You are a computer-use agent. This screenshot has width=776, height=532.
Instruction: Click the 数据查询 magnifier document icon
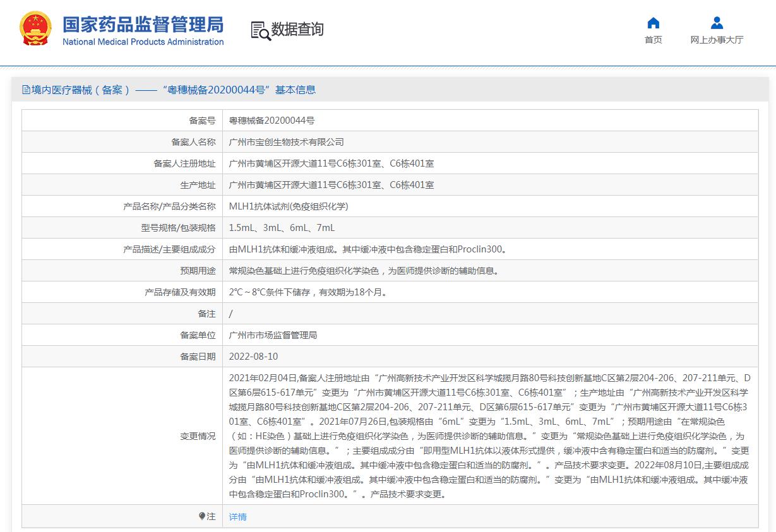click(260, 30)
